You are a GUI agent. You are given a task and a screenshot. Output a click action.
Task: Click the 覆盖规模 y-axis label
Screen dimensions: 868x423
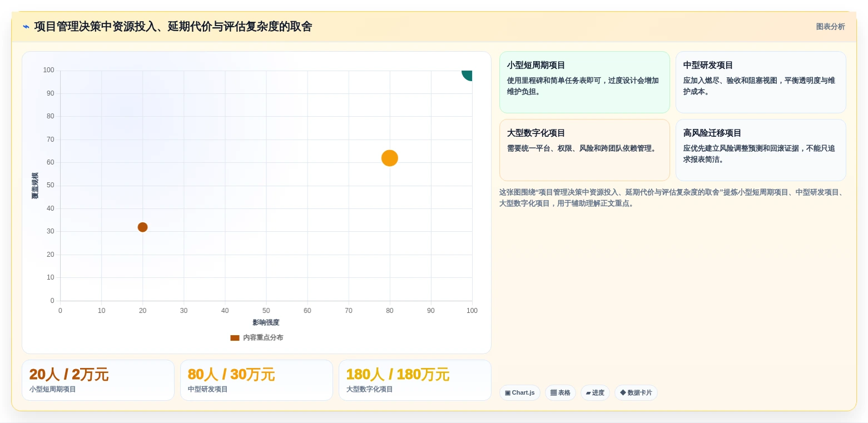pos(35,186)
